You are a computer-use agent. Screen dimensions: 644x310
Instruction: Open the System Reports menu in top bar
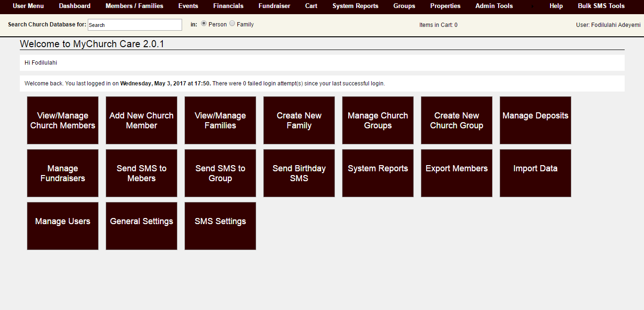coord(355,6)
